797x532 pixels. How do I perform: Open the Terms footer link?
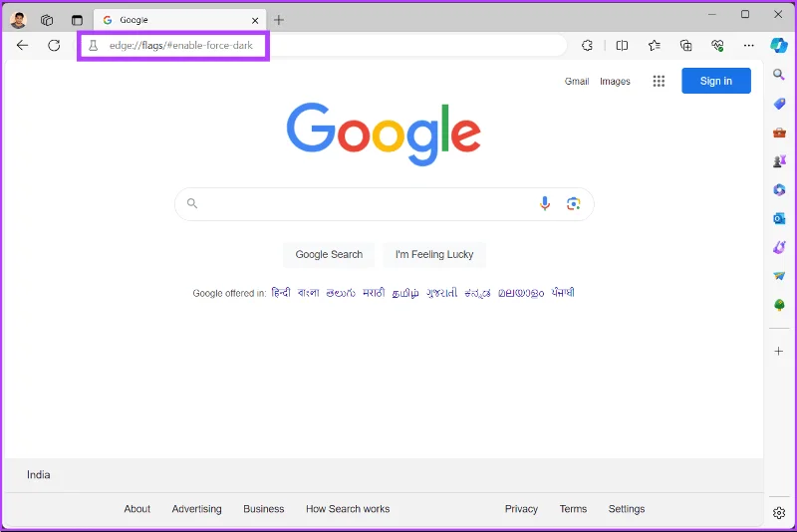click(574, 509)
